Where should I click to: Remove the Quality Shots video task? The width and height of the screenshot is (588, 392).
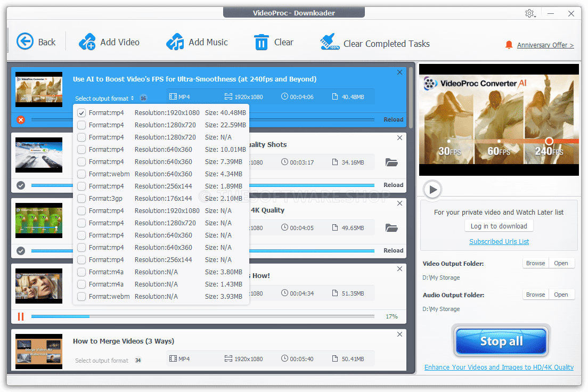coord(400,137)
